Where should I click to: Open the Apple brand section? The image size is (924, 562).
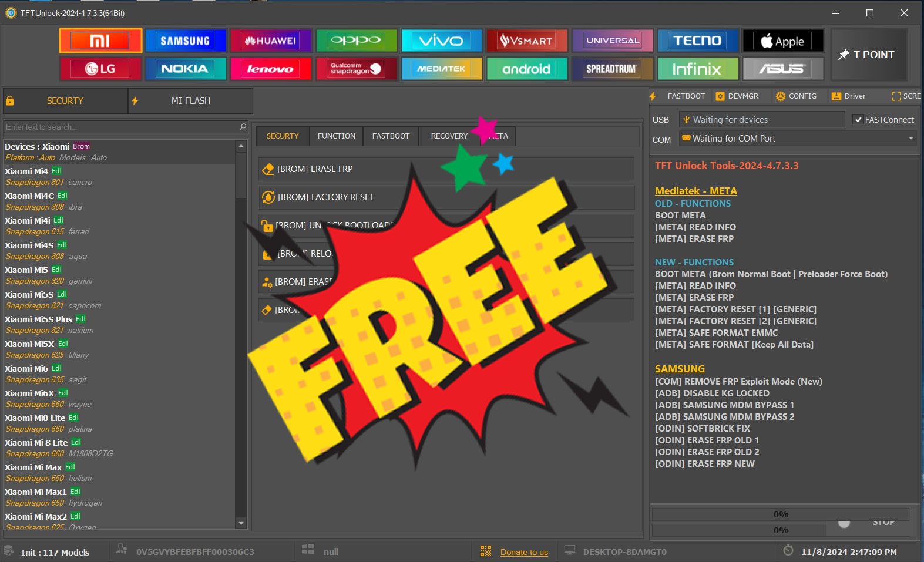783,41
